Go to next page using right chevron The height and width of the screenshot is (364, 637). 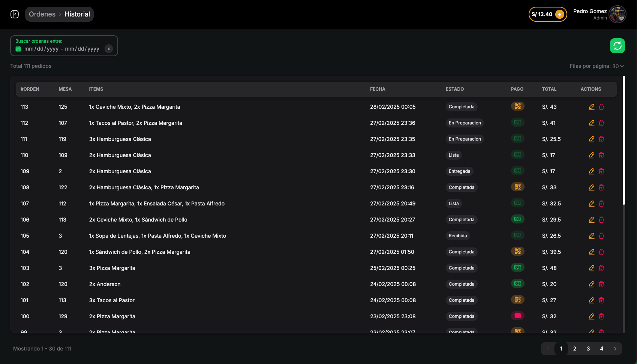[615, 349]
